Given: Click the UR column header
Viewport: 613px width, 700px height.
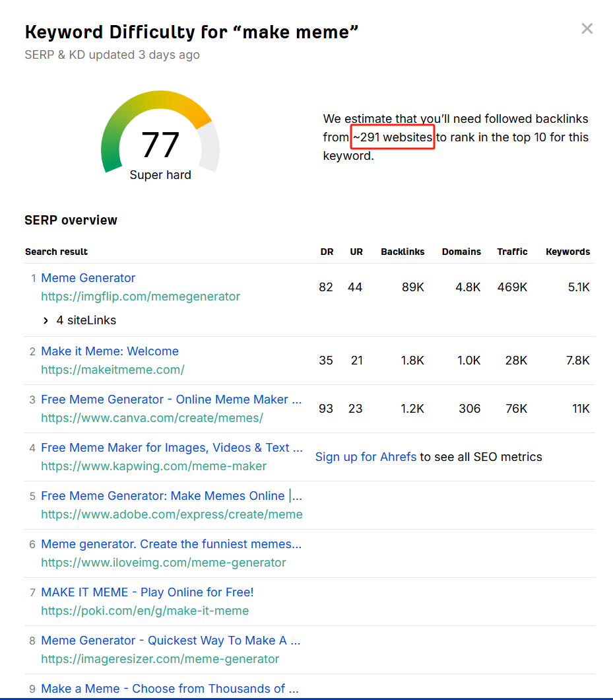Looking at the screenshot, I should [356, 252].
